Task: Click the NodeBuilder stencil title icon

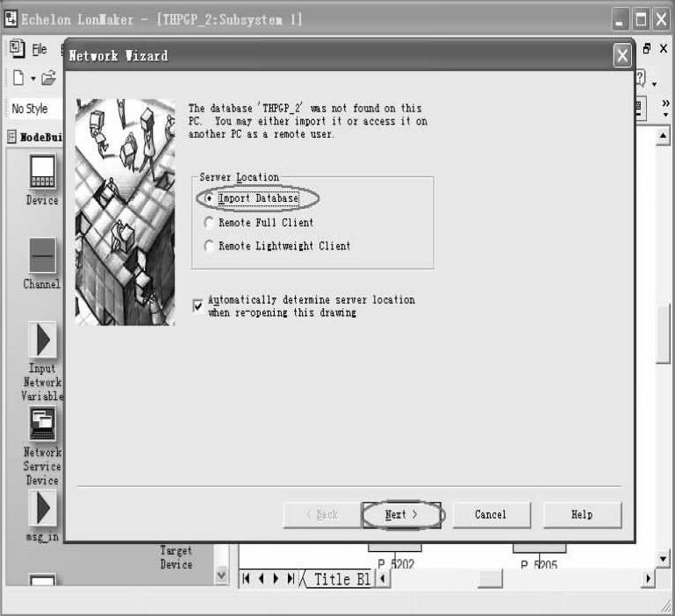Action: [x=11, y=137]
